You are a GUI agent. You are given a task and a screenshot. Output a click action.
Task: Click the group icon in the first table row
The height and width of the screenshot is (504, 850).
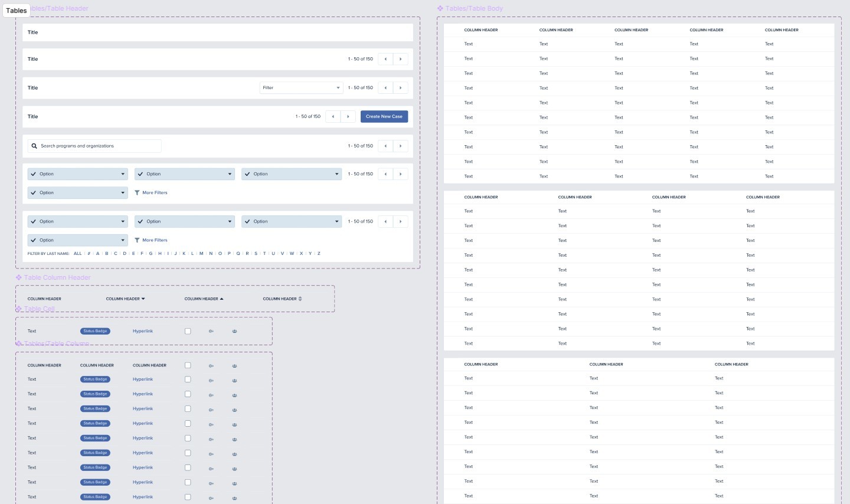234,380
